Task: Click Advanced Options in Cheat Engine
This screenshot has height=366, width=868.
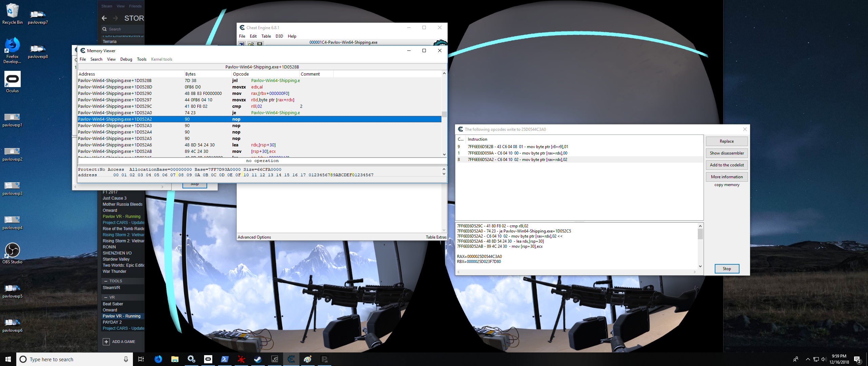Action: pos(254,237)
